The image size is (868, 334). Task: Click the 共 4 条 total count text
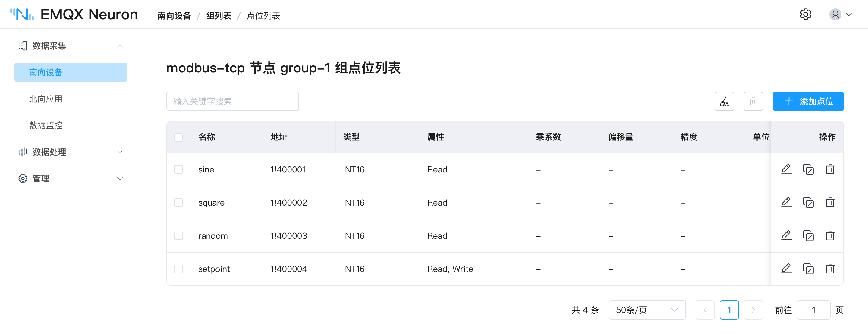[x=585, y=310]
